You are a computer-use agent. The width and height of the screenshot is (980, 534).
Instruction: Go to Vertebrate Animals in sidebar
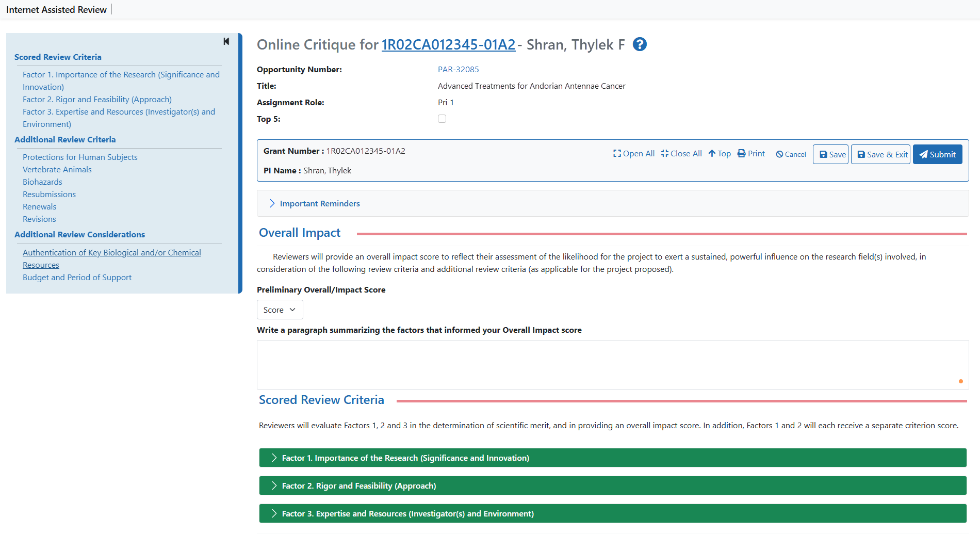point(57,170)
